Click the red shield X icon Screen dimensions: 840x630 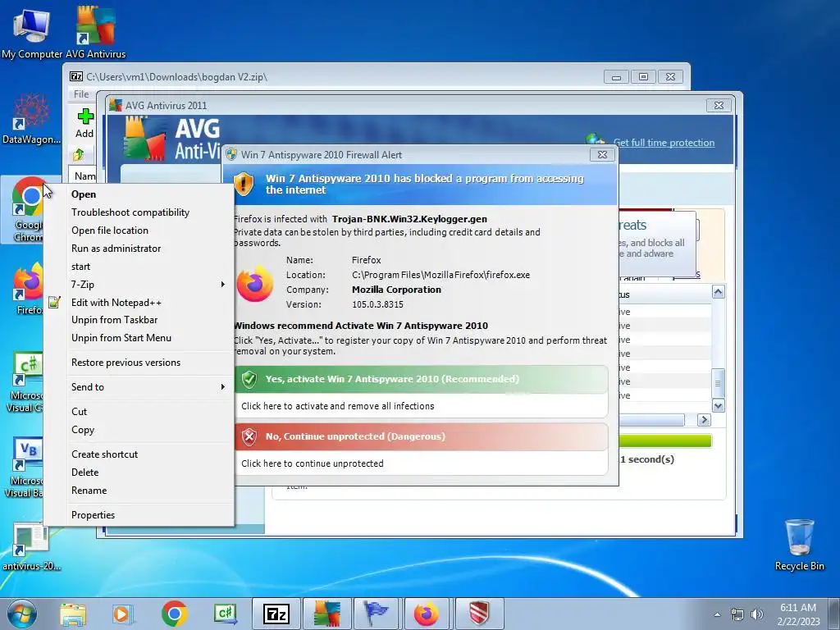click(249, 436)
